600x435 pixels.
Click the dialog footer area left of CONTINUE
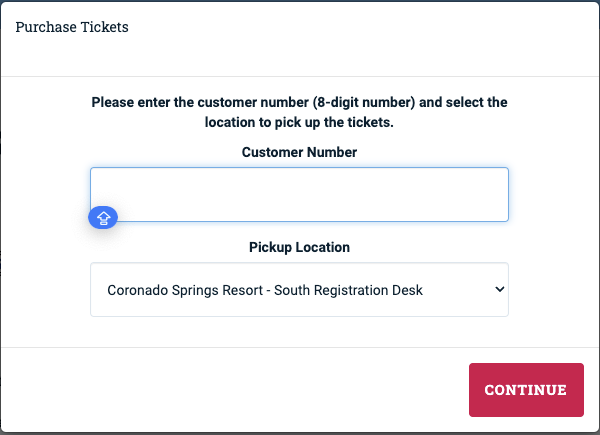click(x=230, y=390)
